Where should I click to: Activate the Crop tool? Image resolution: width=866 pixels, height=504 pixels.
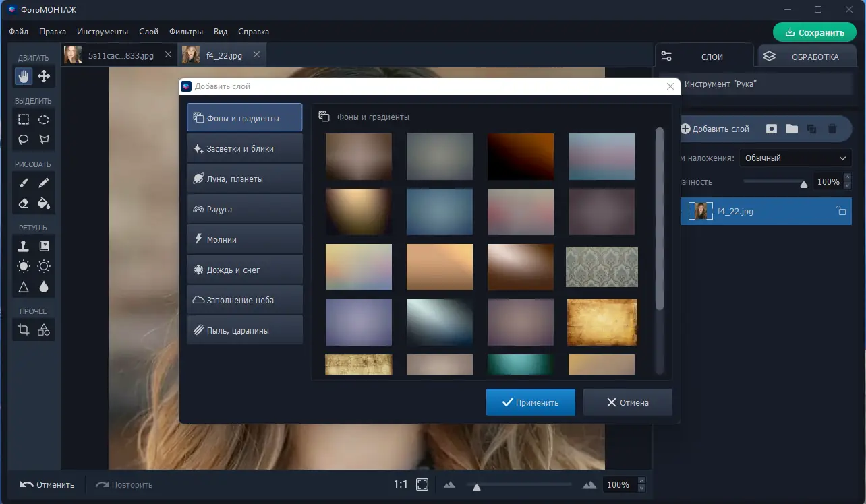(24, 329)
